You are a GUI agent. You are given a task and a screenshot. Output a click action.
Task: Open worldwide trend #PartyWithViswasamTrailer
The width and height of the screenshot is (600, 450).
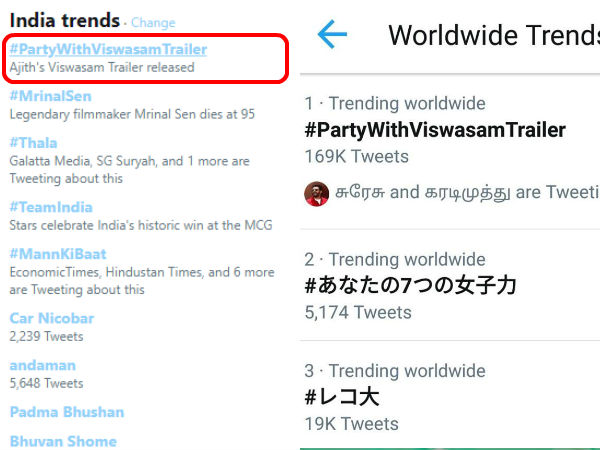[x=435, y=130]
